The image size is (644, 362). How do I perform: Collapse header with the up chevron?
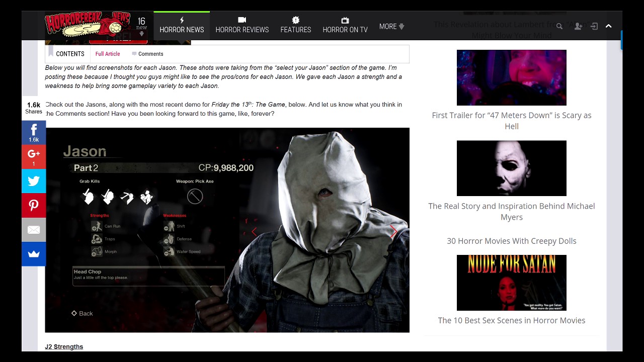tap(609, 26)
